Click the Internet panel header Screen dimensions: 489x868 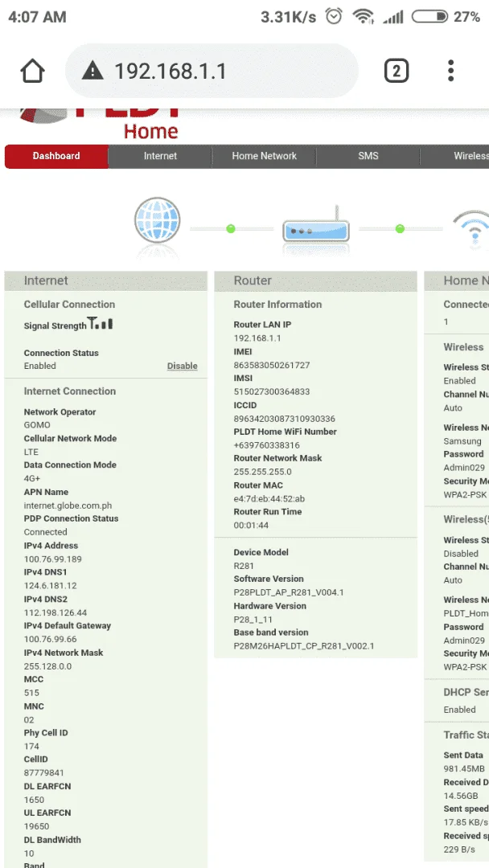[106, 280]
